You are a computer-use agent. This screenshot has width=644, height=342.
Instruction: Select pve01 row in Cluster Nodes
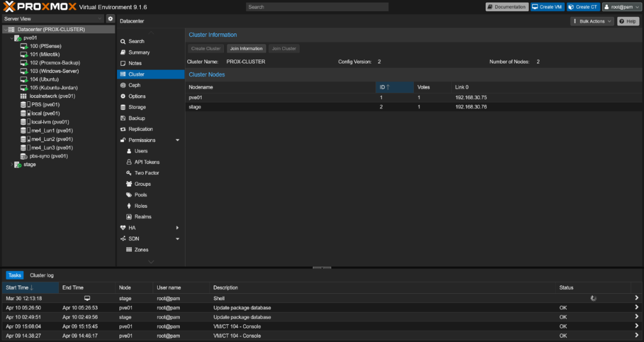(414, 97)
